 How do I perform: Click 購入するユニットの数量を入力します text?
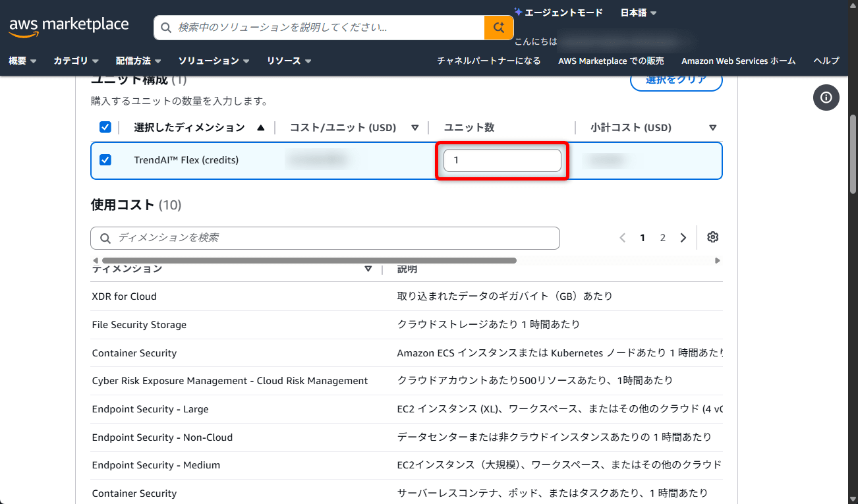(179, 101)
